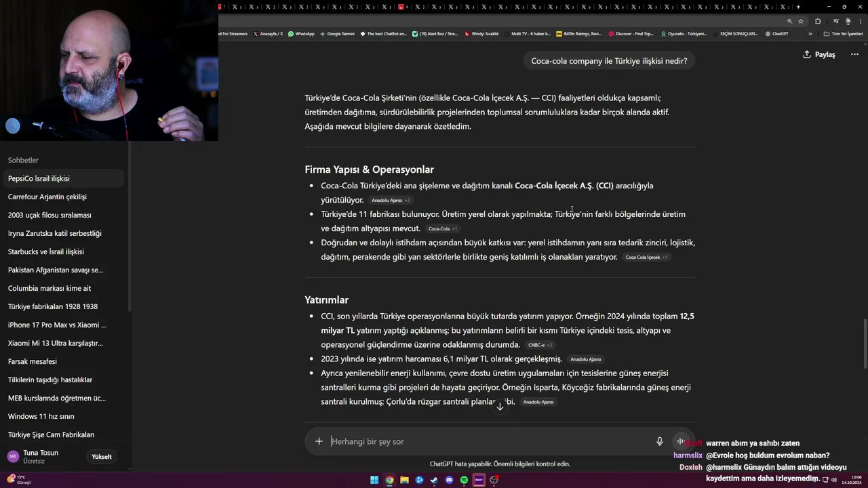Screen dimensions: 868x488
Task: Bookmark this page with the star icon
Action: (801, 21)
